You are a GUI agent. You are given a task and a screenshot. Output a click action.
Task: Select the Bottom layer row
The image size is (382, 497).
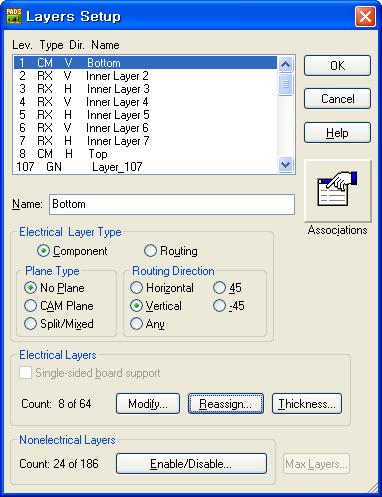(145, 63)
